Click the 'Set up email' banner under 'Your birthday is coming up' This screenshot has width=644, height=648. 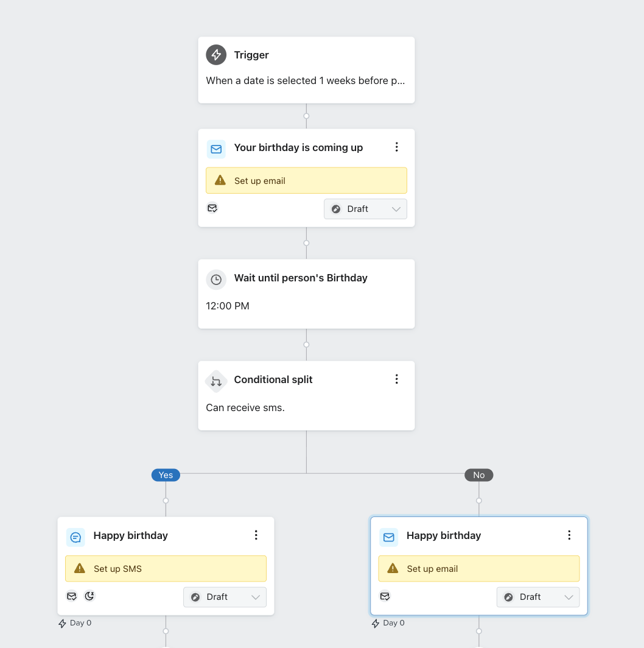(x=306, y=181)
